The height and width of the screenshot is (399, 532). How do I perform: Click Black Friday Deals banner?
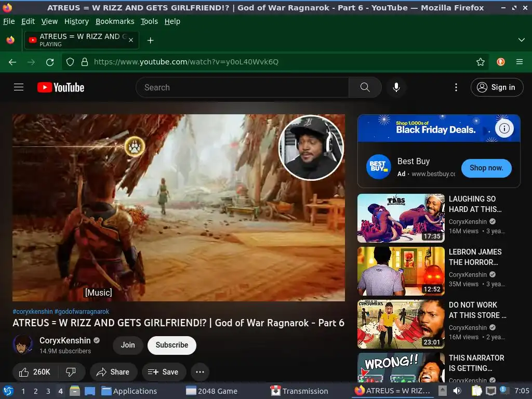click(438, 128)
